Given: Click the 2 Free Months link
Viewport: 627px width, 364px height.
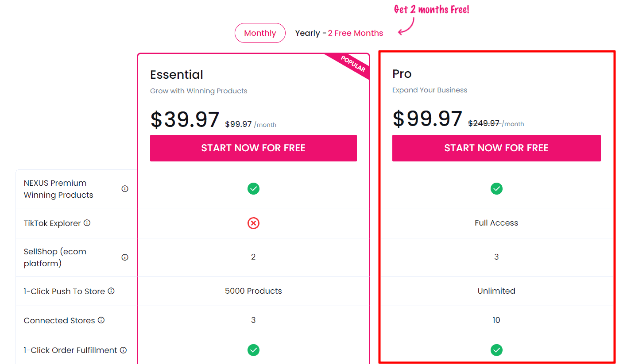Looking at the screenshot, I should click(x=355, y=33).
